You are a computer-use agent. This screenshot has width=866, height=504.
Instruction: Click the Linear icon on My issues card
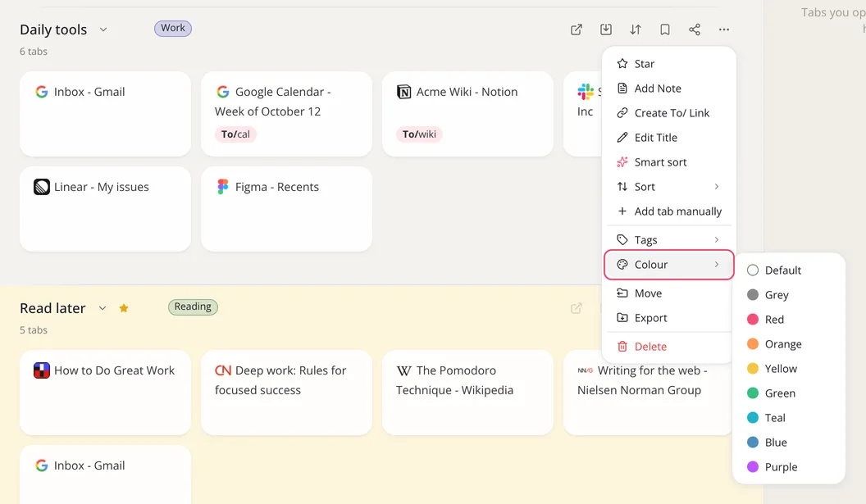42,187
